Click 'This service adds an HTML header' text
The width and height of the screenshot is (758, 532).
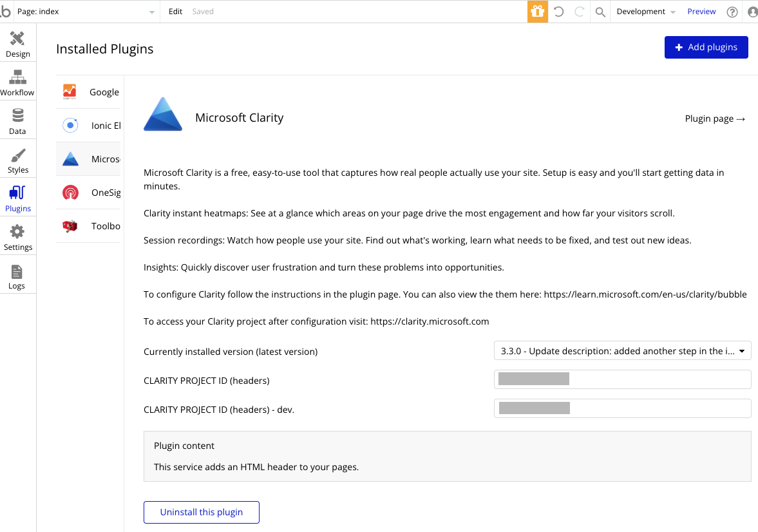pyautogui.click(x=256, y=467)
